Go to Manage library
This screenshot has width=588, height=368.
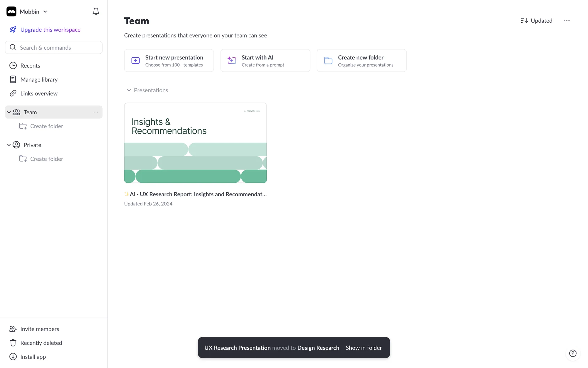[x=39, y=79]
